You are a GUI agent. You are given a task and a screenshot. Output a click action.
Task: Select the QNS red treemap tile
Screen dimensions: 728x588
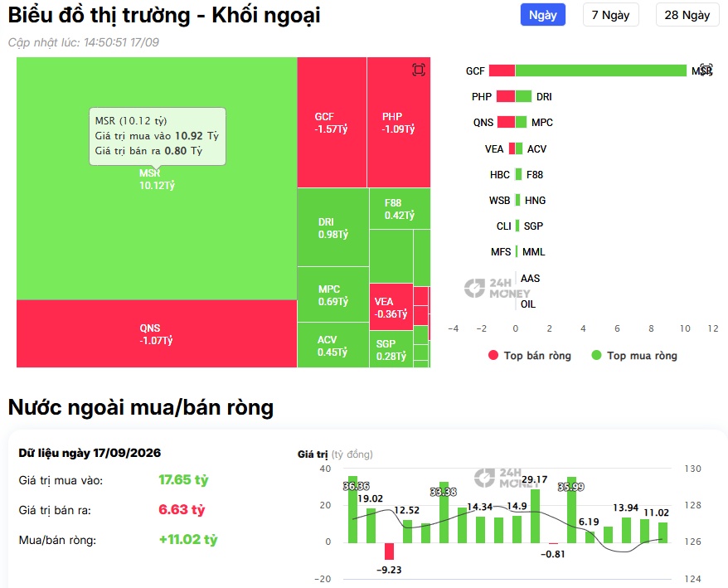157,334
